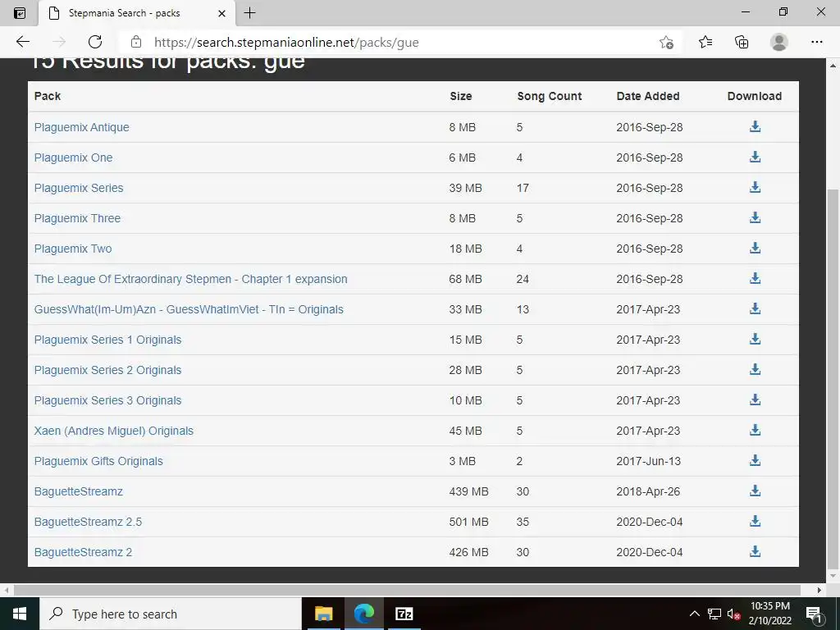The image size is (840, 630).
Task: Click the horizontal page scrollbar
Action: 407,590
